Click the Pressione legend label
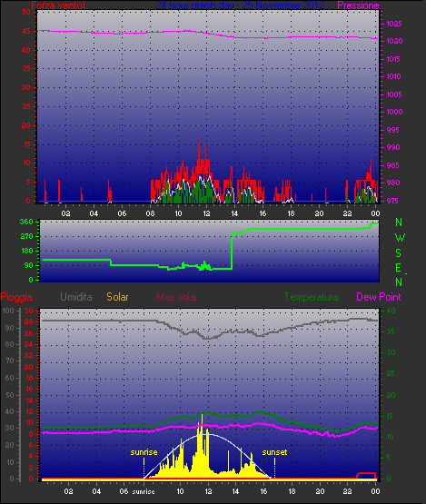426x504 pixels. (358, 5)
